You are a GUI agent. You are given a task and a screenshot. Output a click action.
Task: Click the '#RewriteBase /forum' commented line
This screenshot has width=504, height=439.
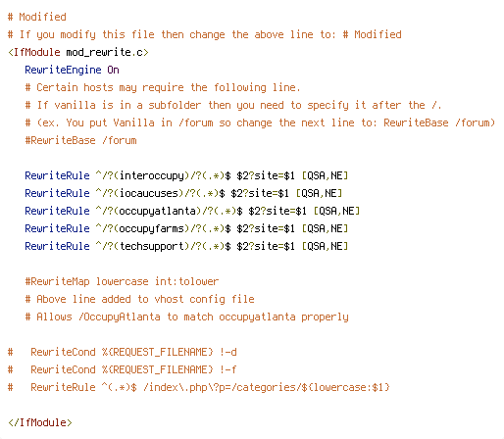pyautogui.click(x=80, y=140)
